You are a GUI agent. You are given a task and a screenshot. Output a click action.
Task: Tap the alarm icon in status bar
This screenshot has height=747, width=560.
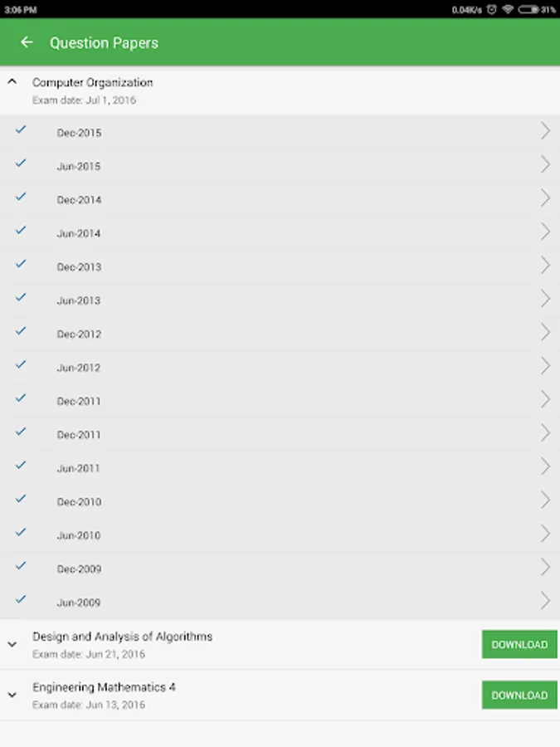(492, 9)
